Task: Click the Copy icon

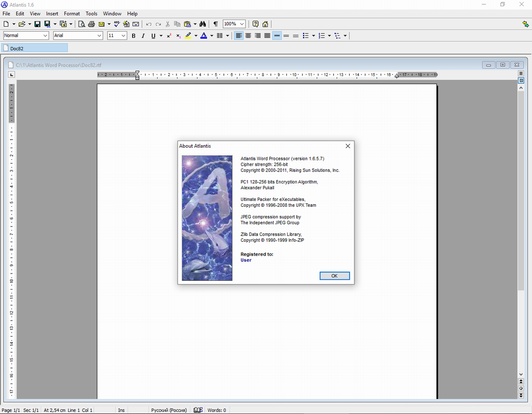Action: tap(177, 24)
